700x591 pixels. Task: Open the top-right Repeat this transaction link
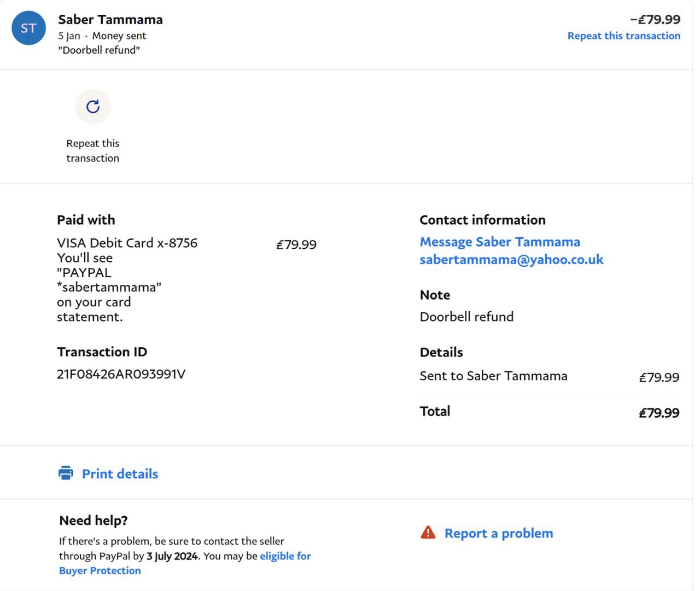coord(623,36)
